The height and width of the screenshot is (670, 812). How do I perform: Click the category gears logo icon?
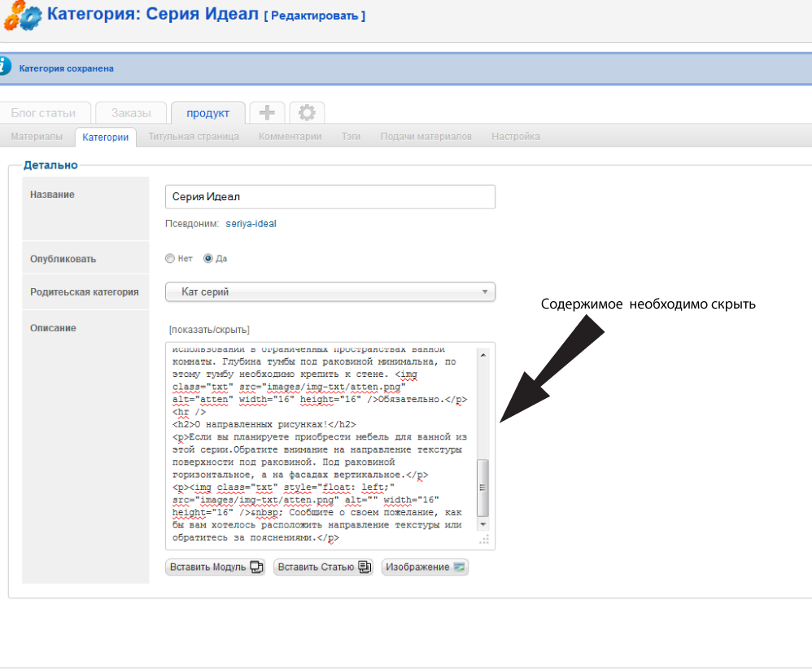(22, 18)
